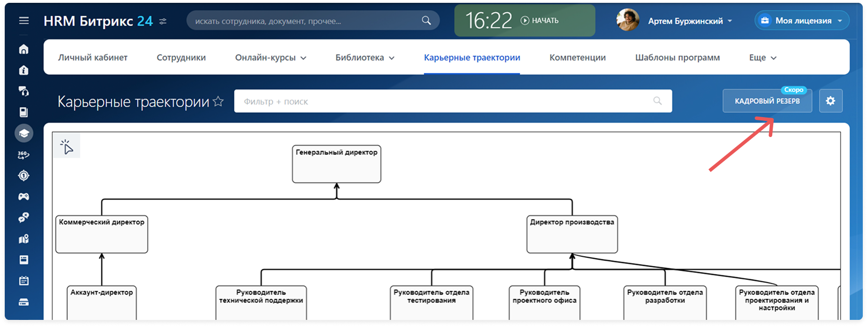
Task: Open the 360 assessment sidebar icon
Action: point(24,155)
